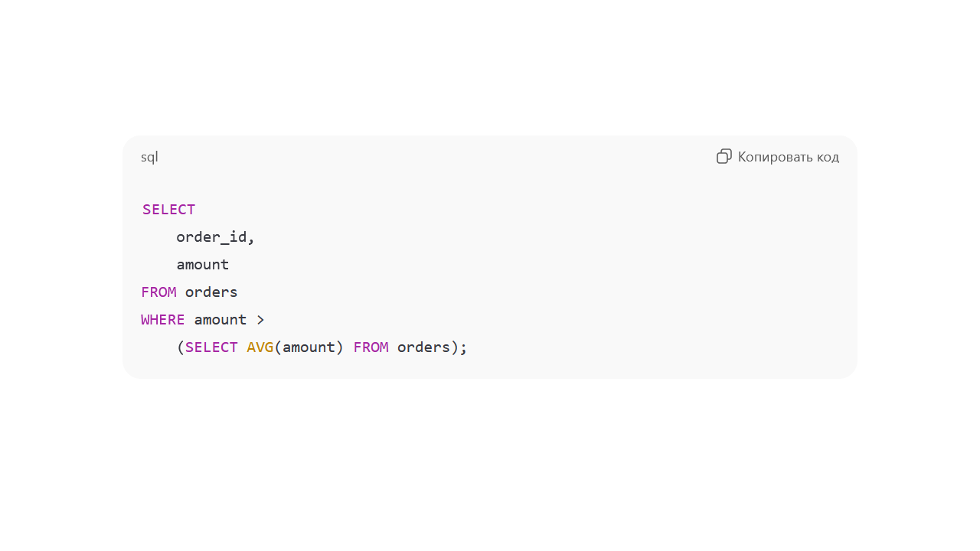Click the semicolon ending the query
Image resolution: width=980 pixels, height=551 pixels.
pos(463,347)
